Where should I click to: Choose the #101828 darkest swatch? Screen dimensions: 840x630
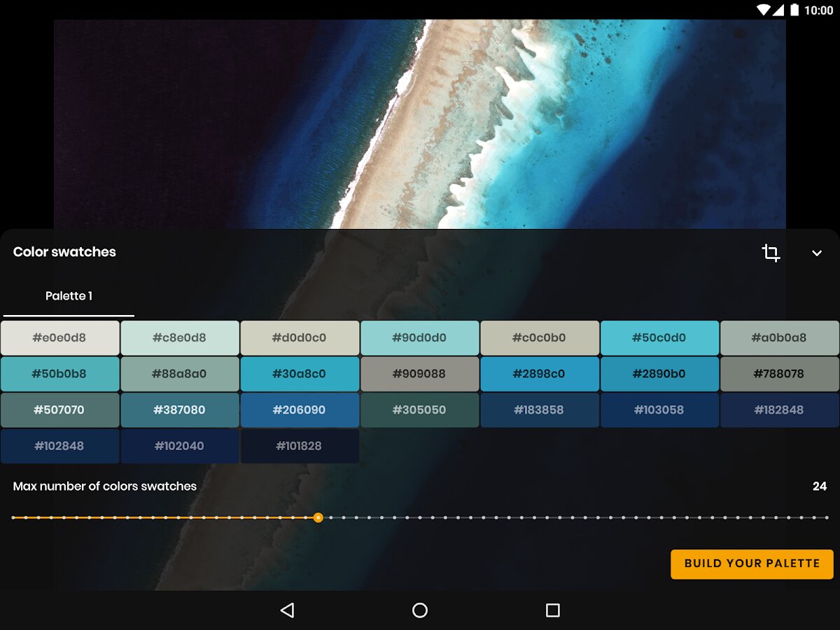click(x=300, y=446)
